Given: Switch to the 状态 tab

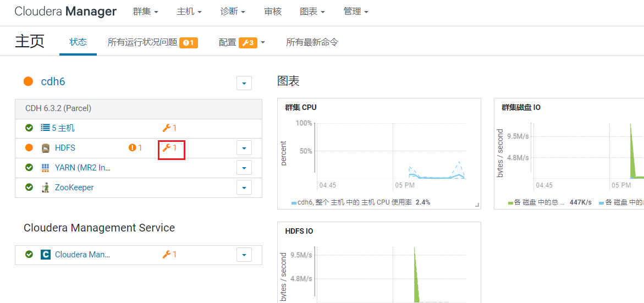Looking at the screenshot, I should click(x=78, y=42).
